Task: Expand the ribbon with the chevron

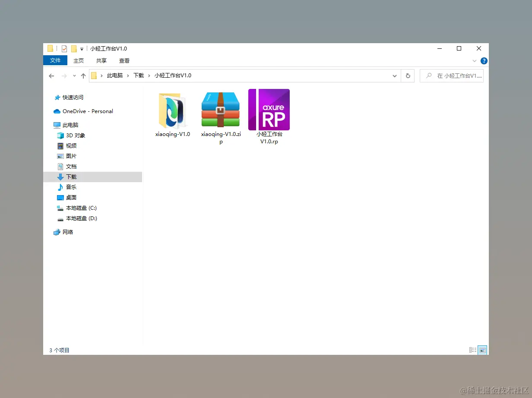Action: [x=475, y=61]
